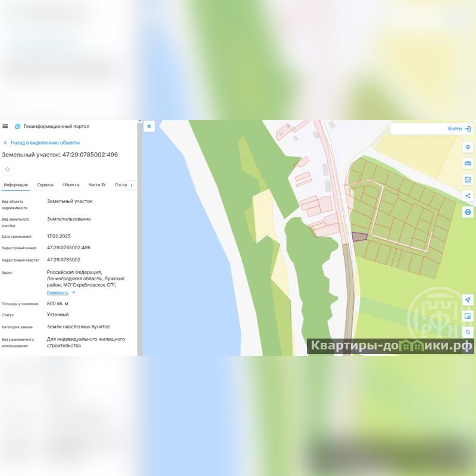This screenshot has height=476, width=476.
Task: Print the current map view
Action: [x=468, y=212]
